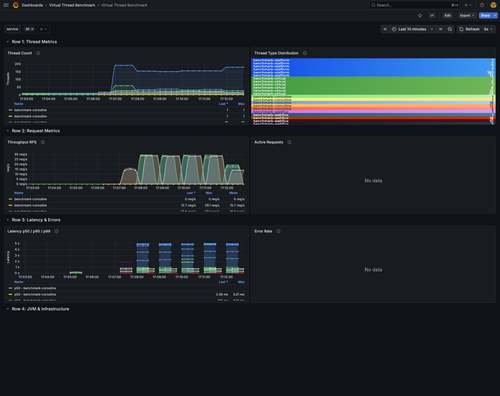Open the Active Requests panel title

(x=269, y=142)
